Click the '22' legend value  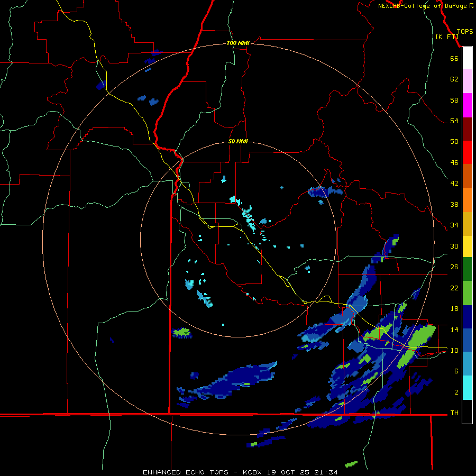(x=454, y=288)
